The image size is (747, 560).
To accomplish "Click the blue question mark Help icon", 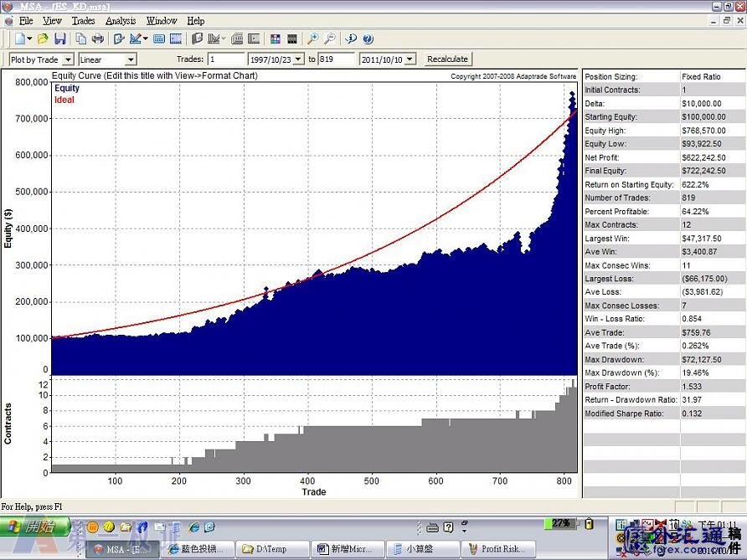I will (x=368, y=39).
